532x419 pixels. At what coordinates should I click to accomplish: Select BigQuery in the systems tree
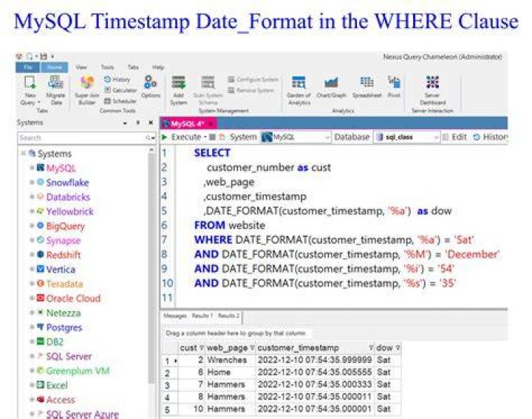tap(66, 226)
